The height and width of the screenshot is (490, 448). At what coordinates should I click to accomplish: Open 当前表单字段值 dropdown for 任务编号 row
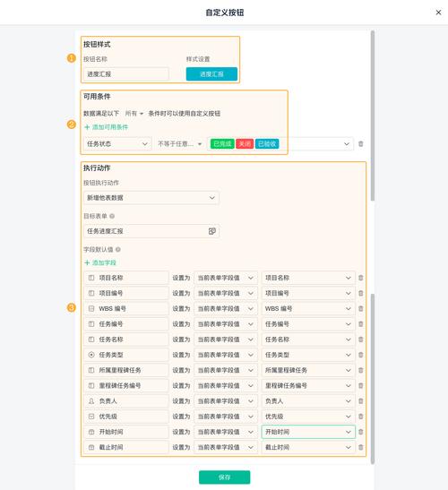(226, 324)
